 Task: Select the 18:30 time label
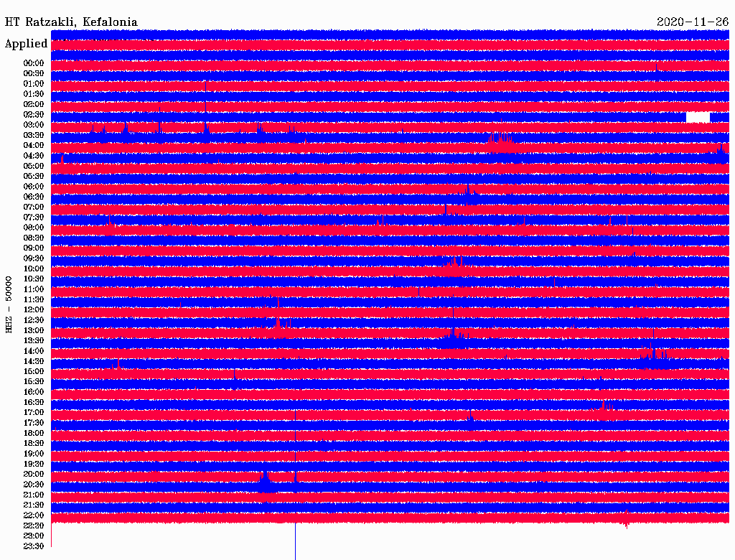click(34, 443)
